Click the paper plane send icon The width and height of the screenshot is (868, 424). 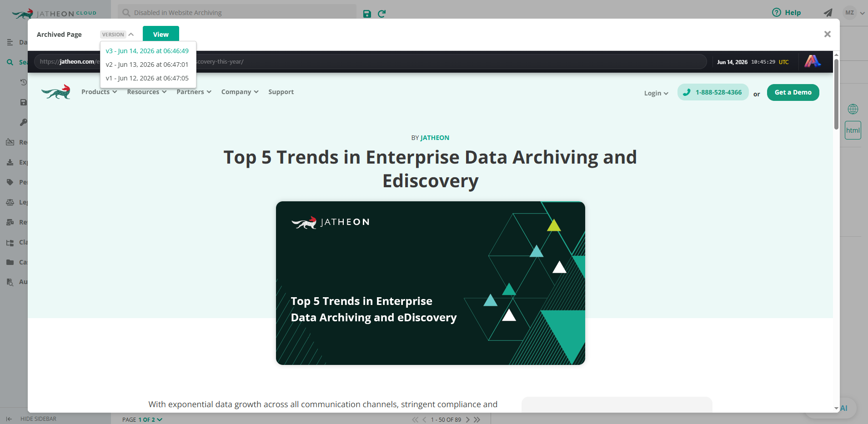point(828,13)
